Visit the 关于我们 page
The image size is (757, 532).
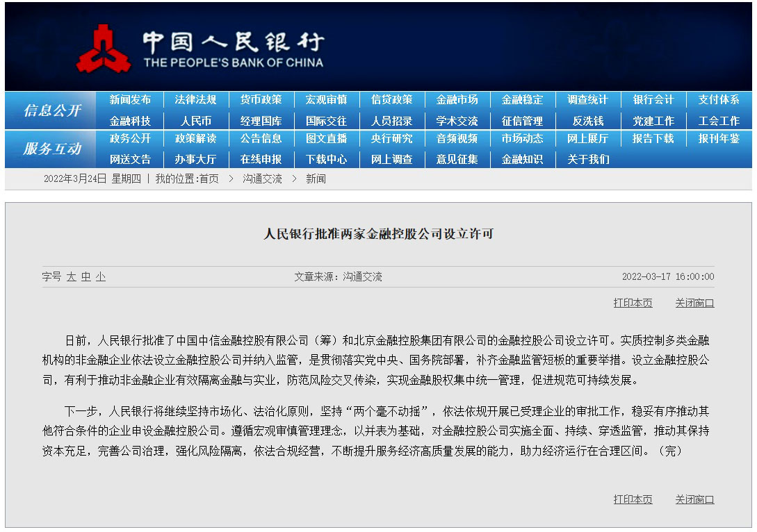click(587, 159)
